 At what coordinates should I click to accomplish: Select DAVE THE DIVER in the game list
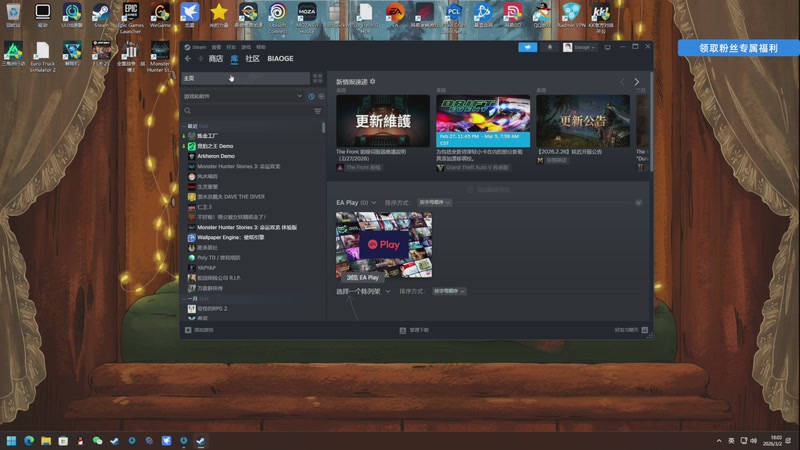coord(231,196)
